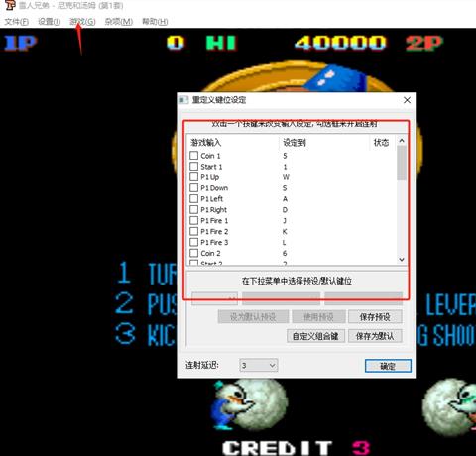Click the list scroll up arrow
476x456 pixels.
(402, 141)
